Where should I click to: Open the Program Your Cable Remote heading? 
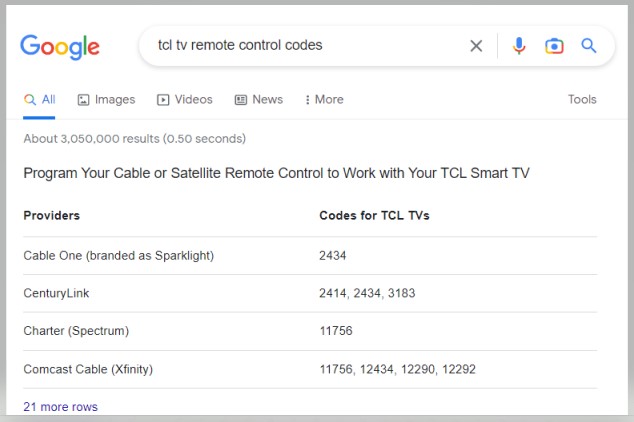pyautogui.click(x=276, y=173)
